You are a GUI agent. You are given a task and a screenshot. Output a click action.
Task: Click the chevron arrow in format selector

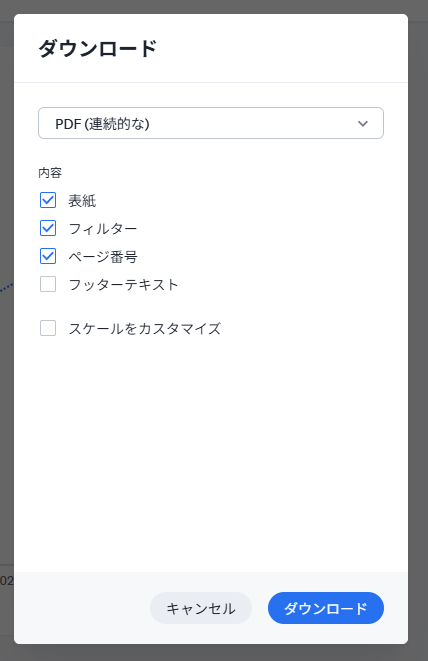click(363, 124)
